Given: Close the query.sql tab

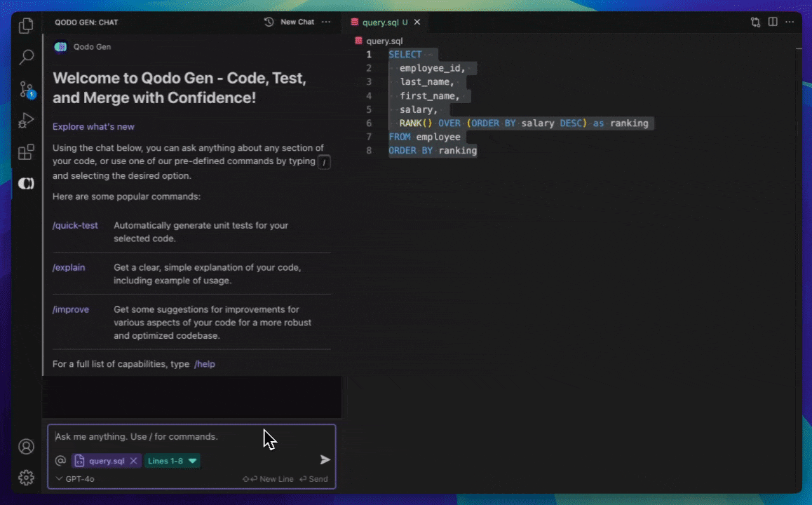Looking at the screenshot, I should (417, 22).
